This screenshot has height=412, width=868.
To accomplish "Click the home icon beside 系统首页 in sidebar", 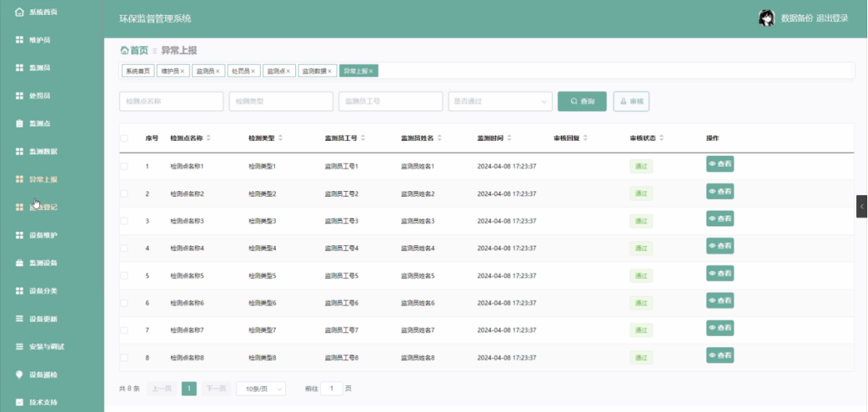I will pyautogui.click(x=20, y=12).
